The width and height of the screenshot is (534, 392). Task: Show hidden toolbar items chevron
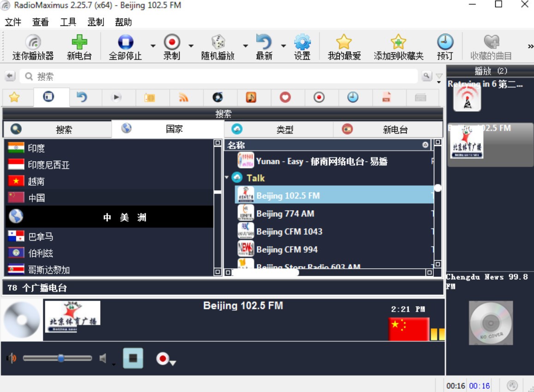point(530,46)
